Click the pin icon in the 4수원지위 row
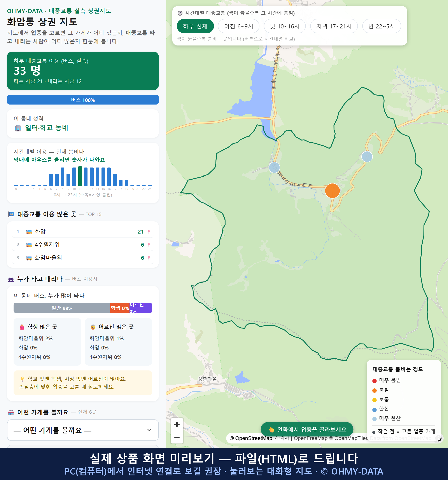The height and width of the screenshot is (480, 448). pos(149,245)
